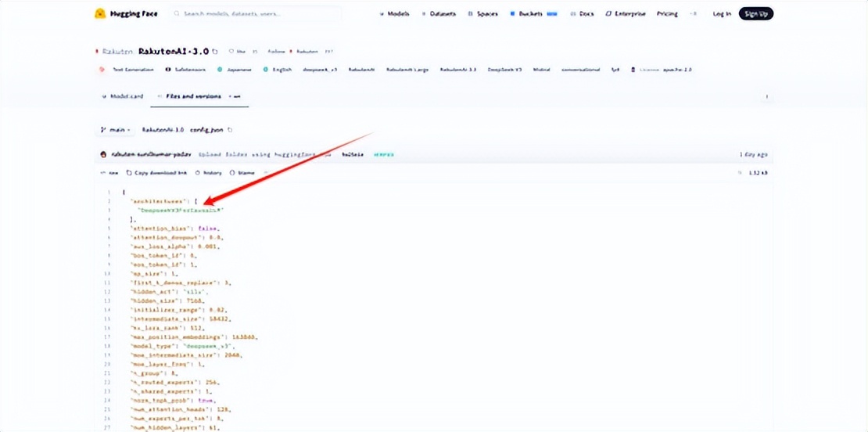Switch to the Files and versions tab
Viewport: 868px width, 432px height.
click(199, 96)
